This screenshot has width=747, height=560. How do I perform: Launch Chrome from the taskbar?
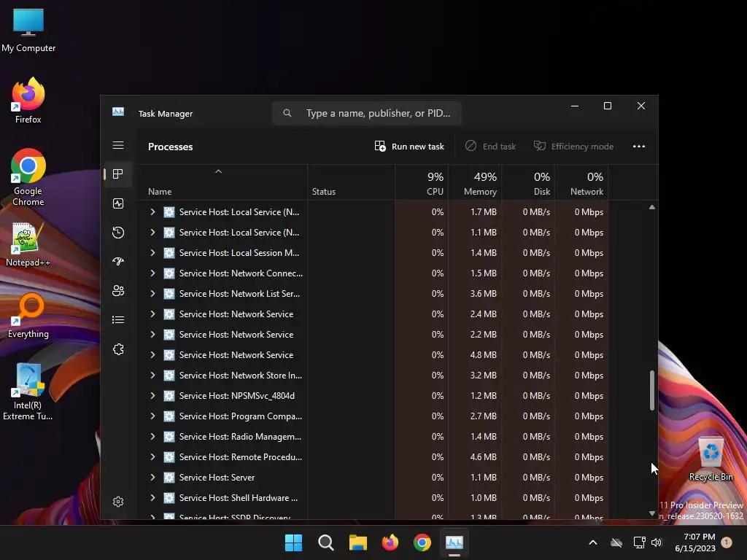pos(422,542)
